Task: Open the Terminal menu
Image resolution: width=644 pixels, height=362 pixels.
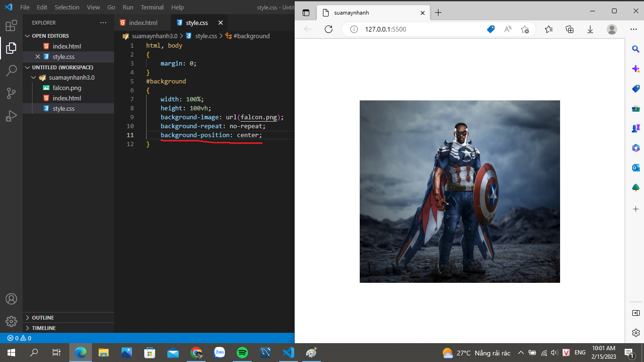Action: coord(152,8)
